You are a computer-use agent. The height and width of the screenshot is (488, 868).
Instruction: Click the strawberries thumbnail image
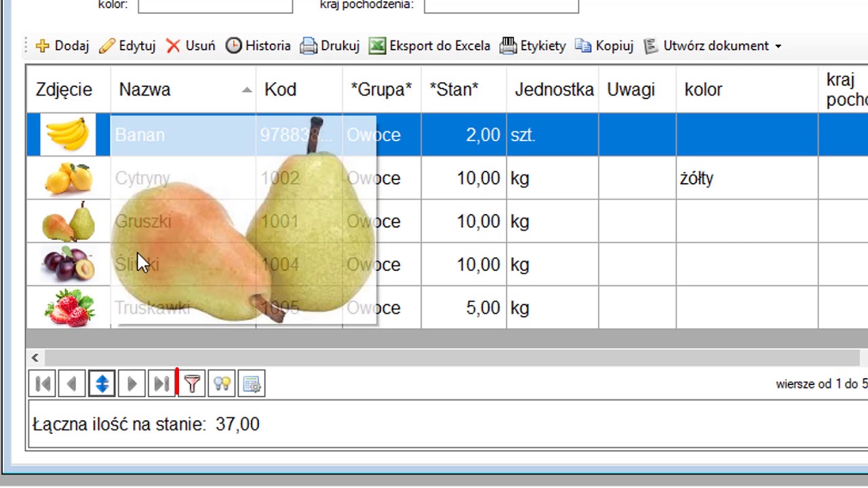(x=69, y=308)
